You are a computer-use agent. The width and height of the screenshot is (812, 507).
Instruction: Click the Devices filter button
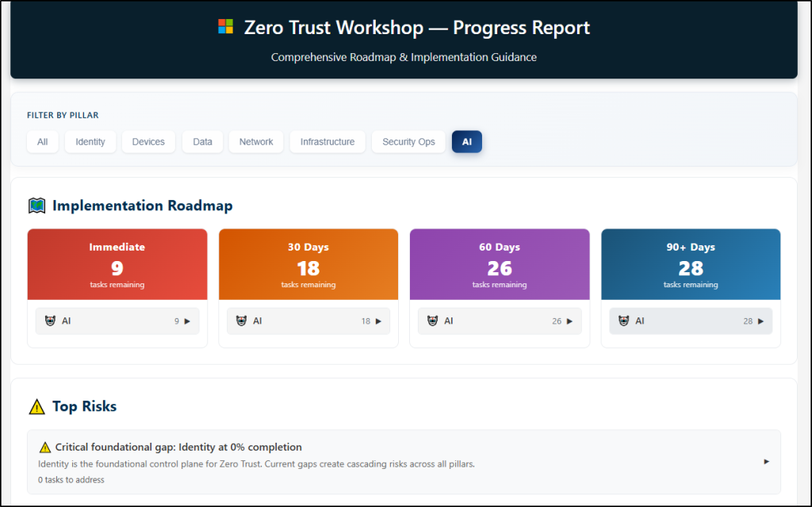[x=148, y=141]
